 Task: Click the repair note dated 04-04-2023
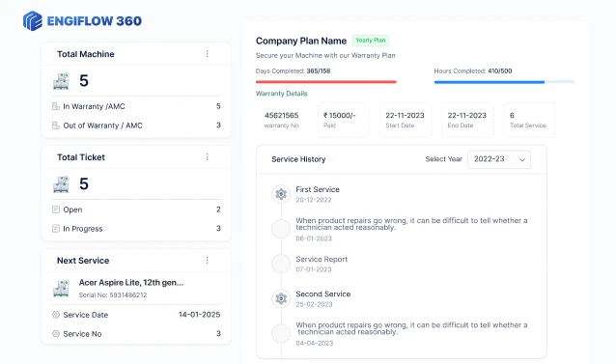411,328
